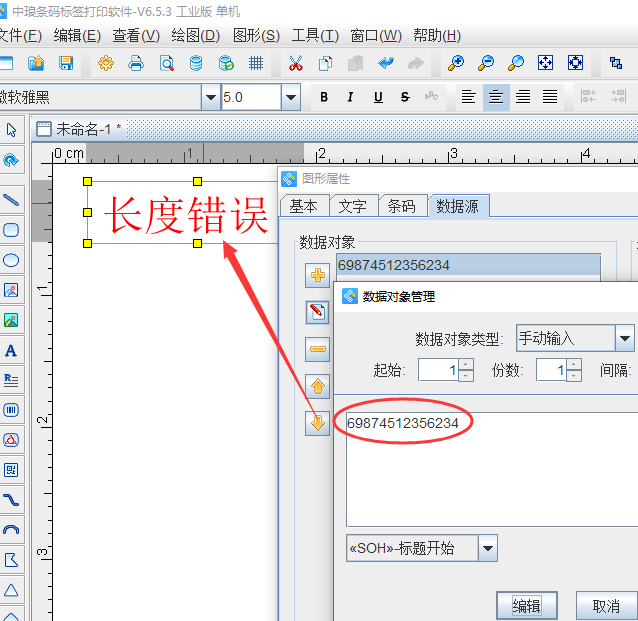Click the scissors Cut icon
638x621 pixels.
tap(295, 63)
